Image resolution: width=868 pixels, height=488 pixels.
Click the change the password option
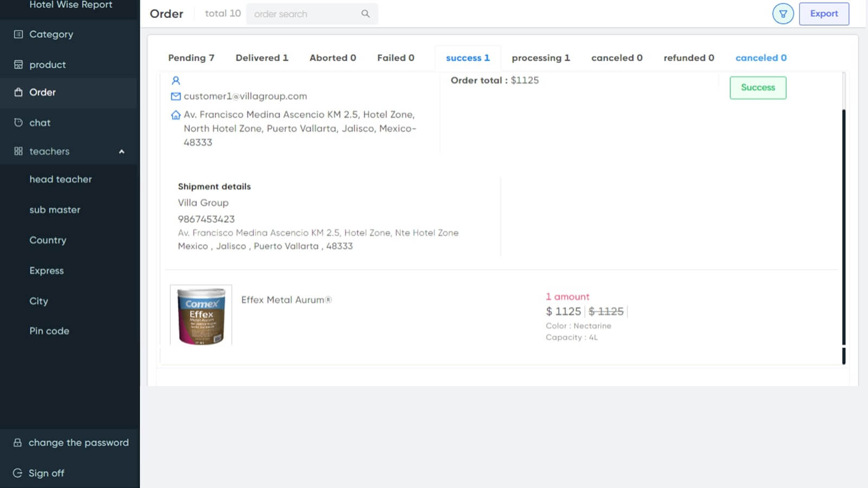tap(78, 442)
